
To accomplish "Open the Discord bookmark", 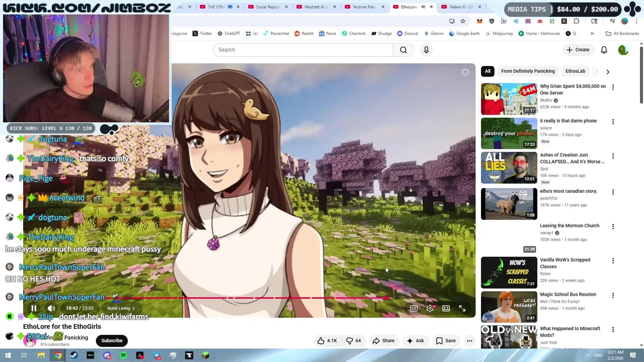I will [x=408, y=34].
